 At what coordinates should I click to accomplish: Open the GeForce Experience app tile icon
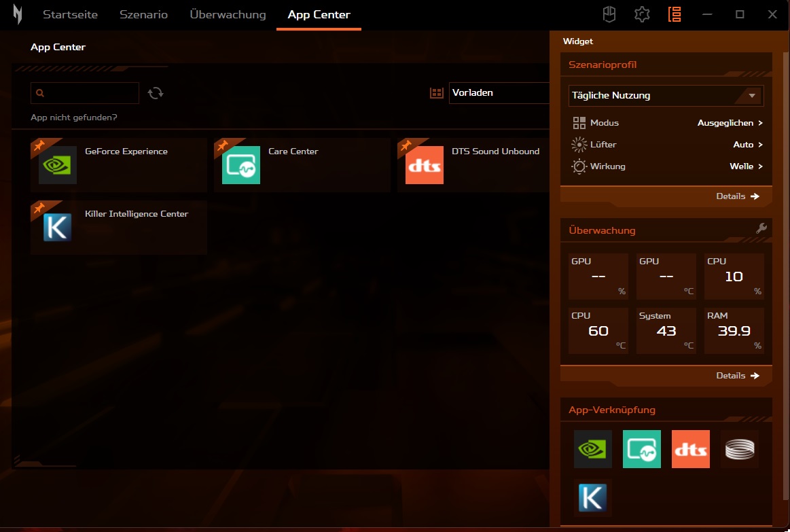[58, 165]
